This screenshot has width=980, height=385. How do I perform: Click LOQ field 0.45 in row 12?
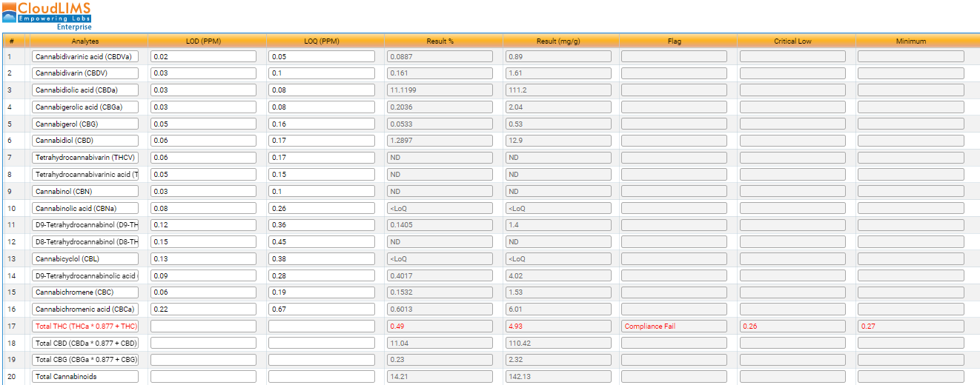(322, 242)
